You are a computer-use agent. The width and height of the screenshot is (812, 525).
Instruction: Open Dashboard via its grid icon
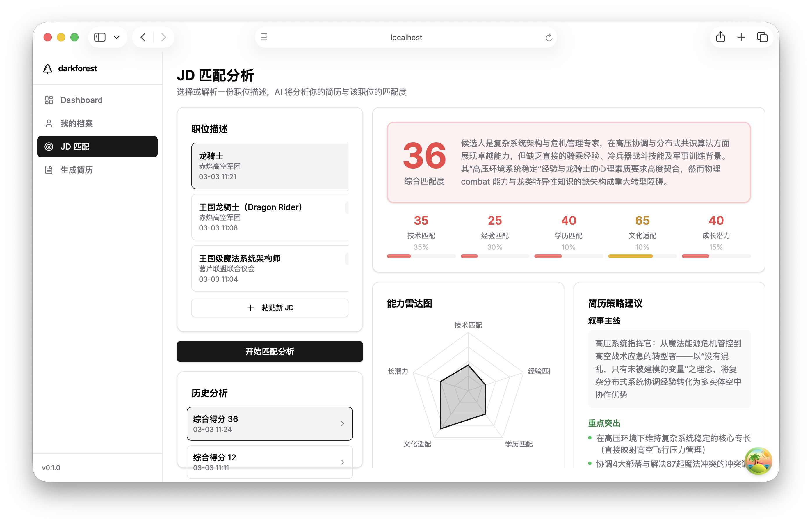click(49, 100)
